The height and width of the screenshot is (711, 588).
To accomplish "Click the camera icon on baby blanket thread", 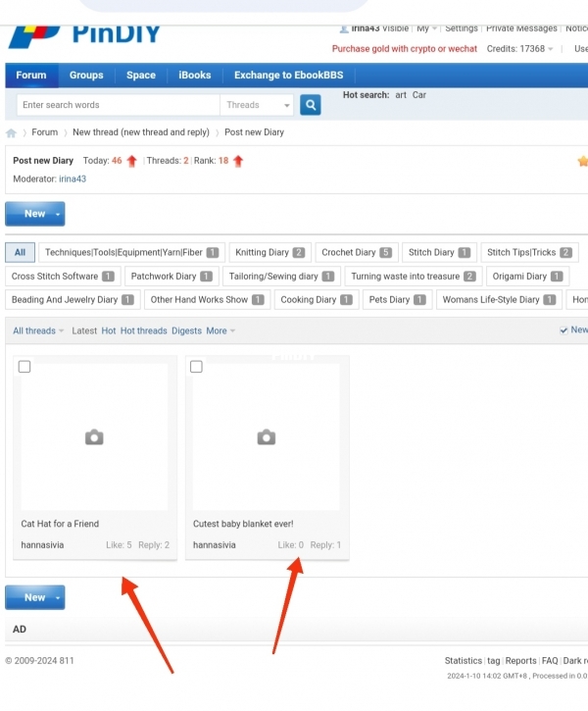I will coord(266,437).
